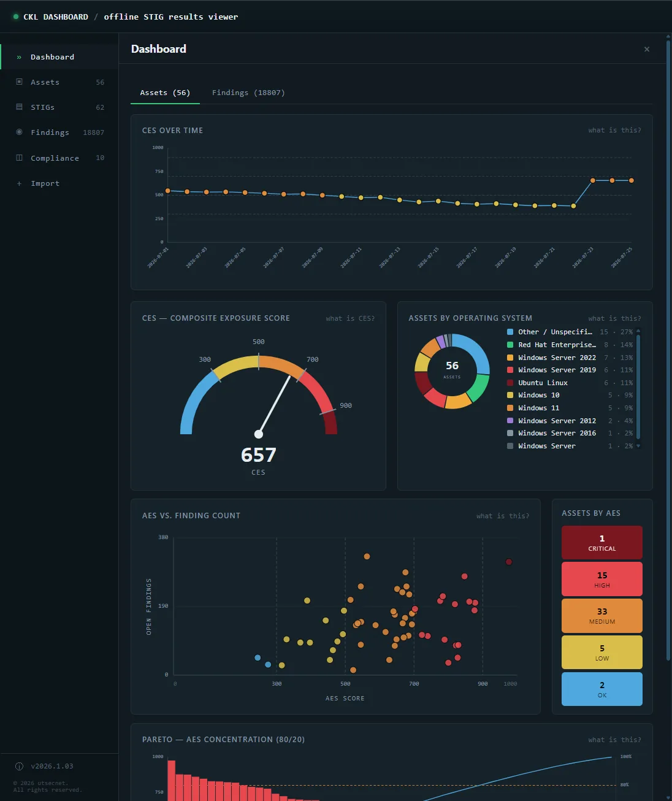
Task: Switch to the Assets (56) tab
Action: coord(165,93)
